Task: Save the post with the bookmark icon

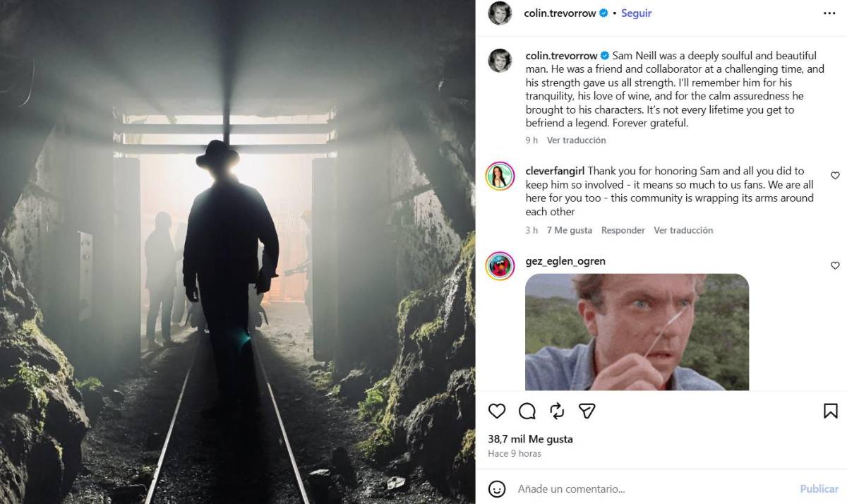Action: (831, 411)
